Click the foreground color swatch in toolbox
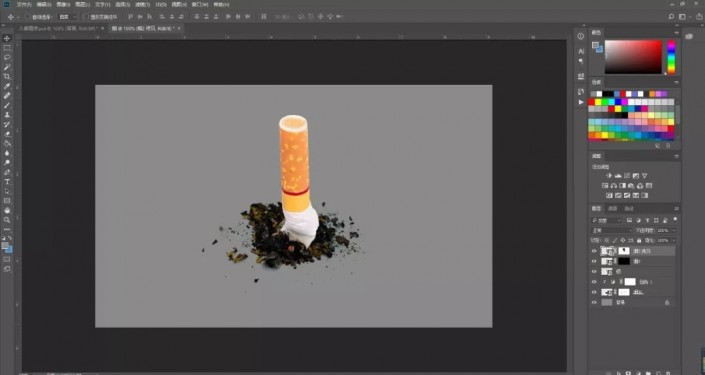The width and height of the screenshot is (705, 375). [x=5, y=246]
